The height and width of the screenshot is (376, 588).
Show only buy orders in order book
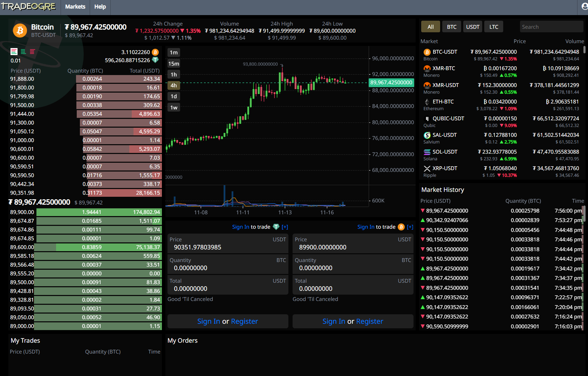click(23, 52)
